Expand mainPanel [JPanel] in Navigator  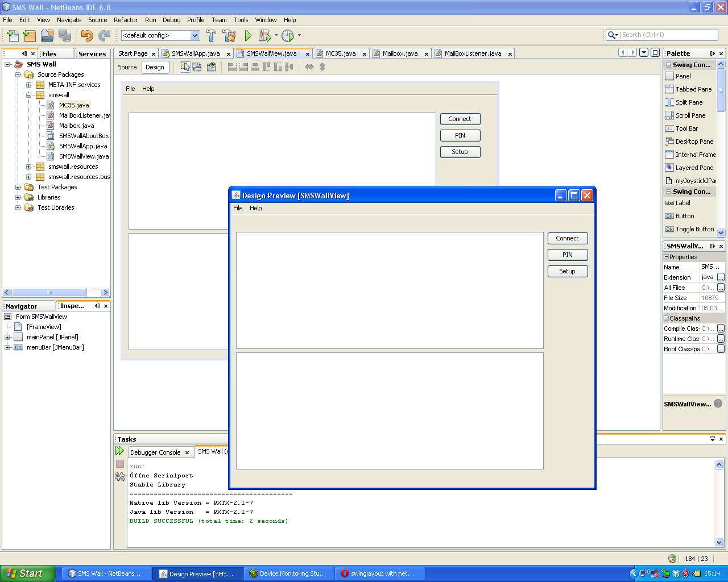(x=7, y=337)
